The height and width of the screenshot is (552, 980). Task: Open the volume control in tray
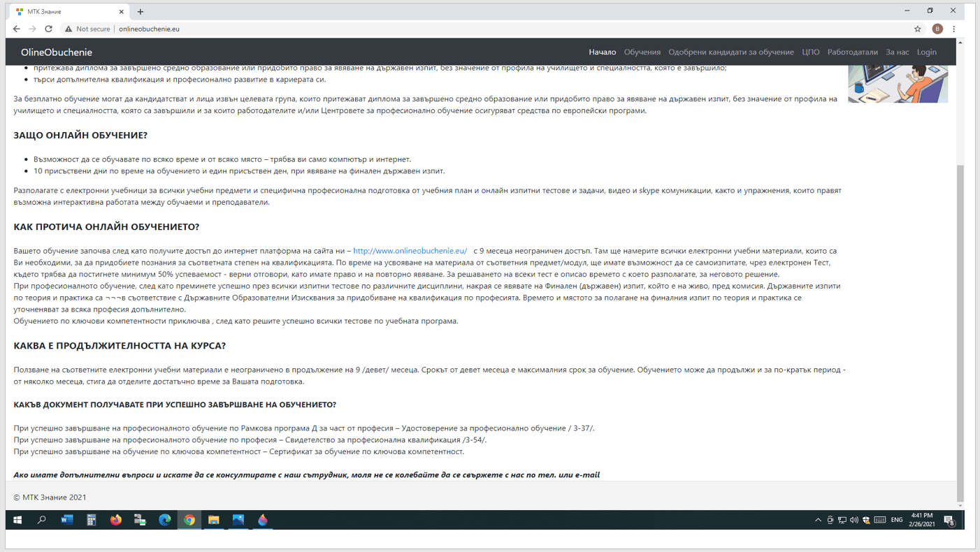(854, 520)
